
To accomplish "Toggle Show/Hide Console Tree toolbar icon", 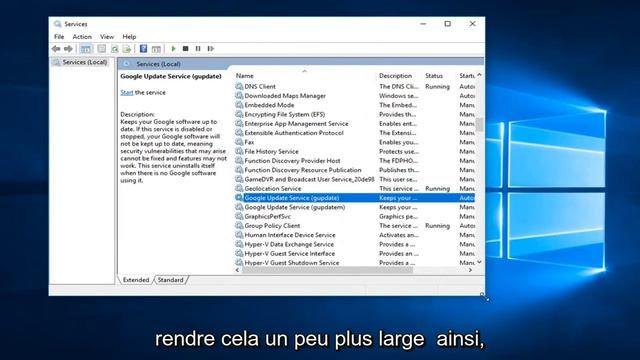I will (x=86, y=49).
